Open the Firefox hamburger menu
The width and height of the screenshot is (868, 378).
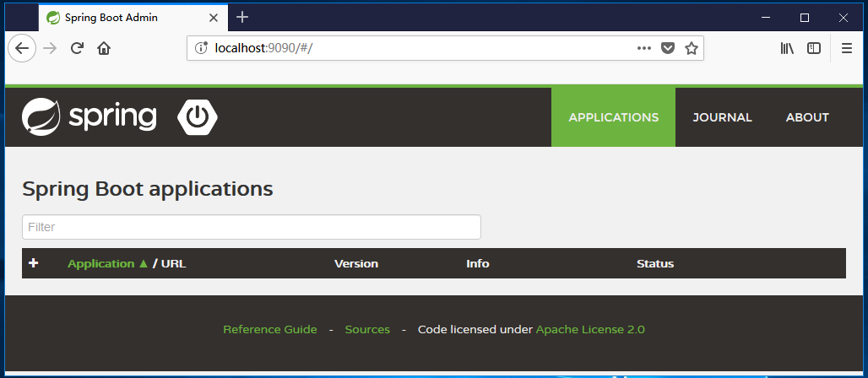846,48
